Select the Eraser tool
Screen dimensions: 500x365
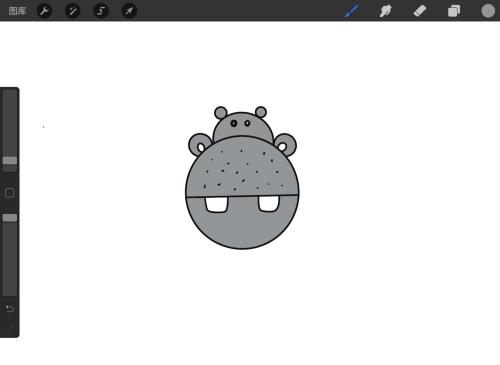tap(420, 11)
